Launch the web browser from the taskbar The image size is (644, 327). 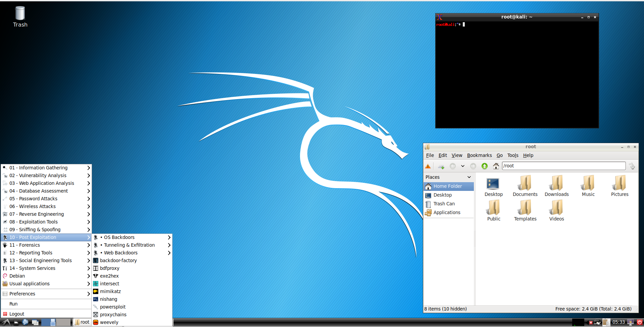[x=25, y=322]
